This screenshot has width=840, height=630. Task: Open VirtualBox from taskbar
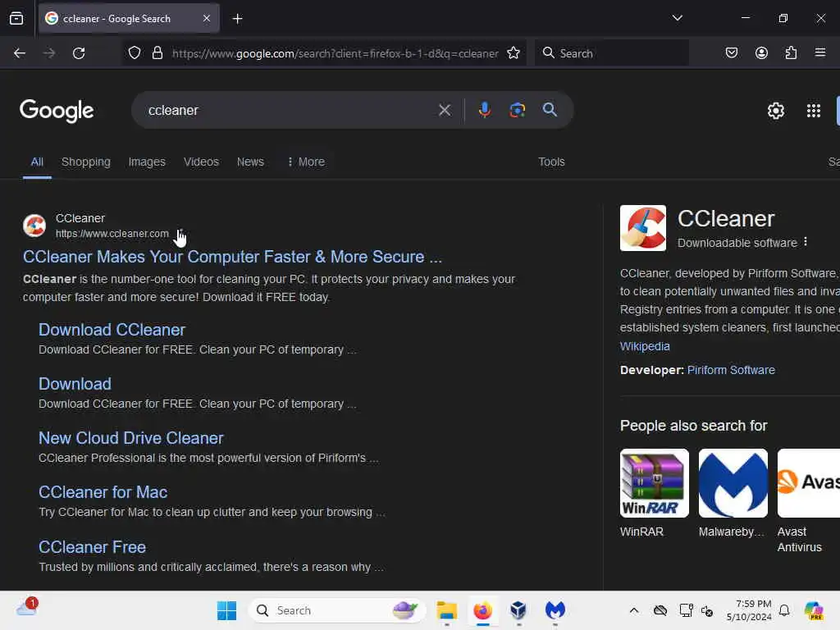tap(518, 610)
